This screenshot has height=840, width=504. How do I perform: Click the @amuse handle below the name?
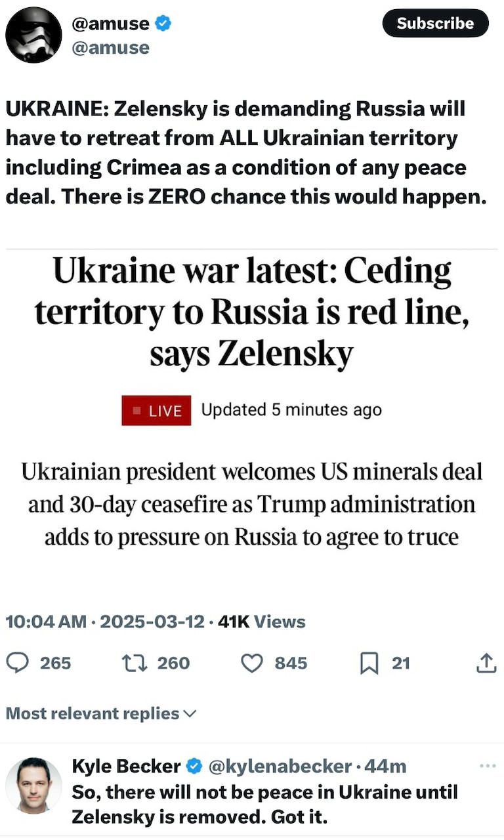click(110, 48)
